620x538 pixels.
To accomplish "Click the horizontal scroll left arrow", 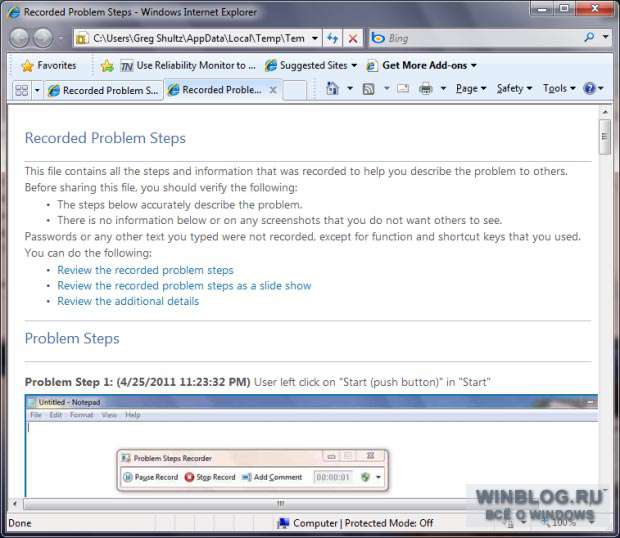I will tap(15, 503).
